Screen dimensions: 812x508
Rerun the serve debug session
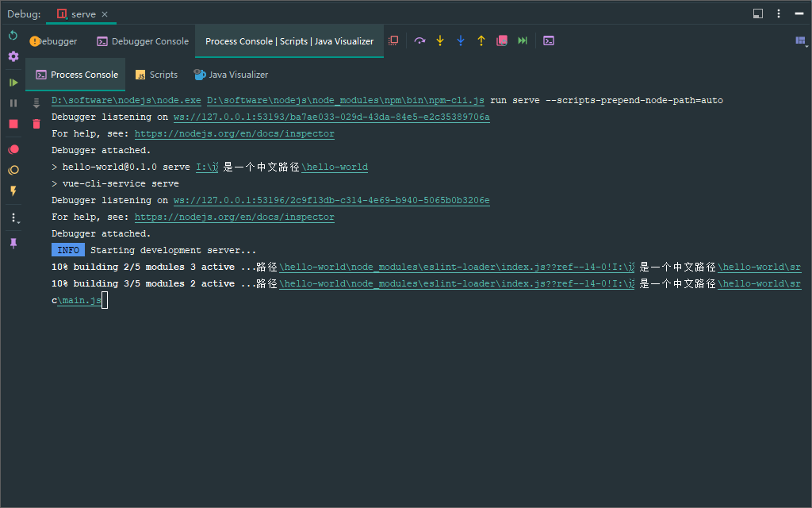click(12, 35)
